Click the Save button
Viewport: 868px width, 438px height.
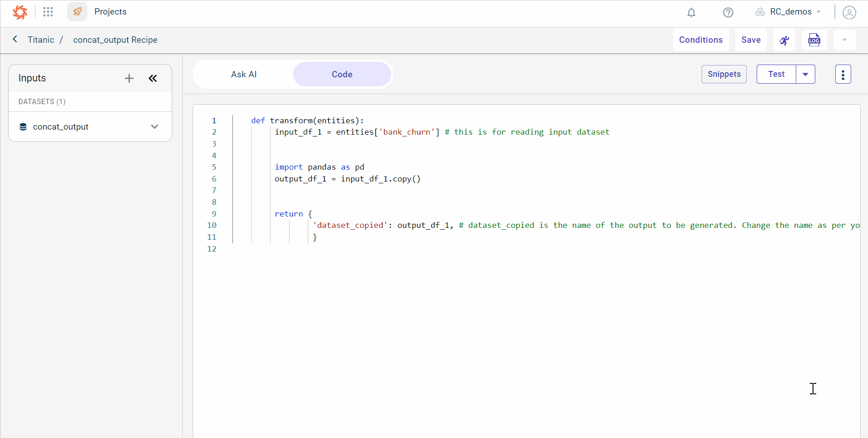pyautogui.click(x=750, y=40)
